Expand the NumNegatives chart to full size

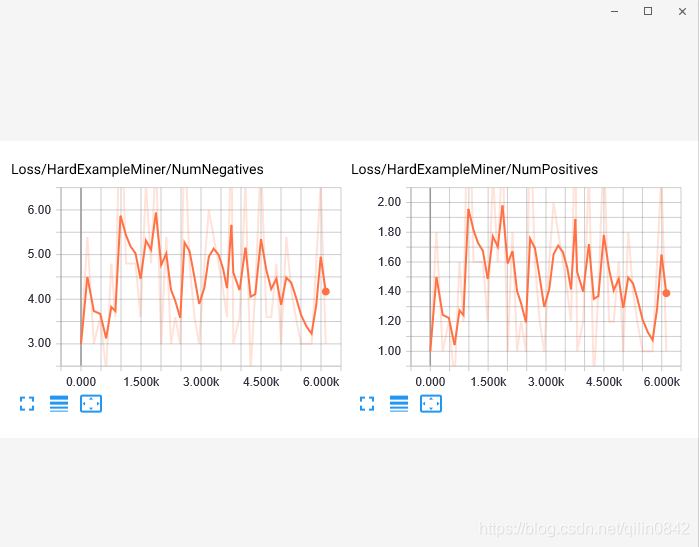pos(27,404)
